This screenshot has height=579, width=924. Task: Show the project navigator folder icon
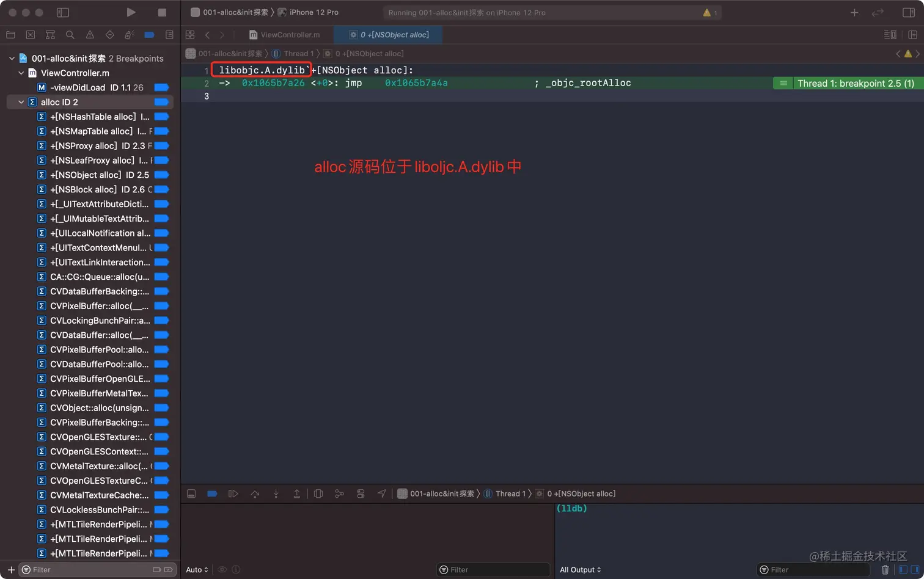[10, 35]
